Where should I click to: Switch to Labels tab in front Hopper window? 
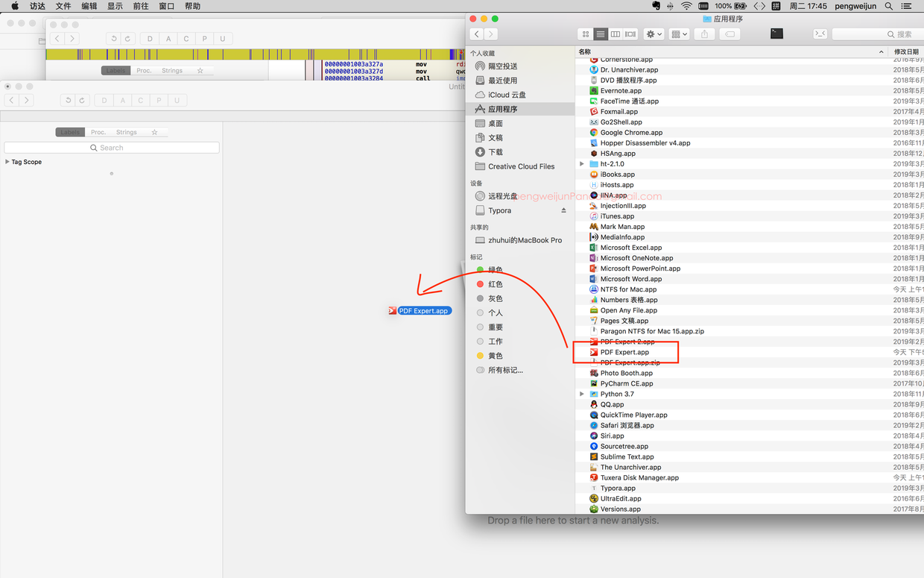coord(70,132)
